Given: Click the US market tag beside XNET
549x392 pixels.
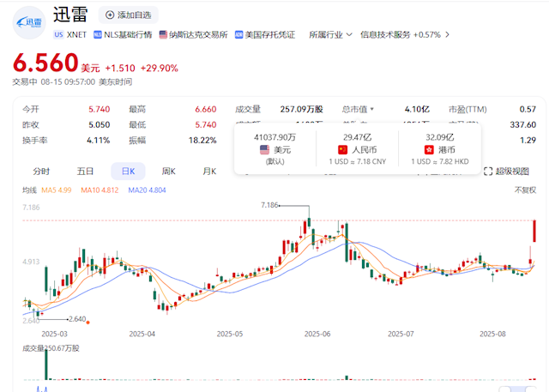Looking at the screenshot, I should 58,35.
